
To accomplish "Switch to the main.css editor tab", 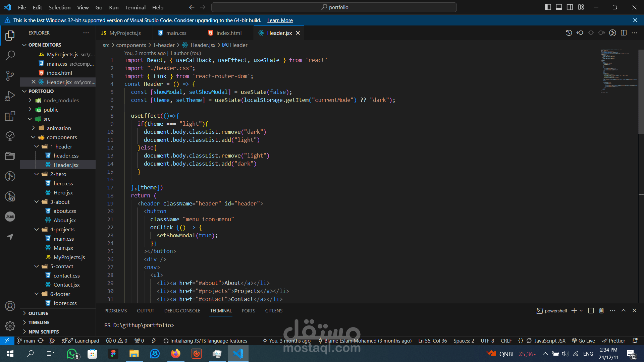I will point(176,33).
